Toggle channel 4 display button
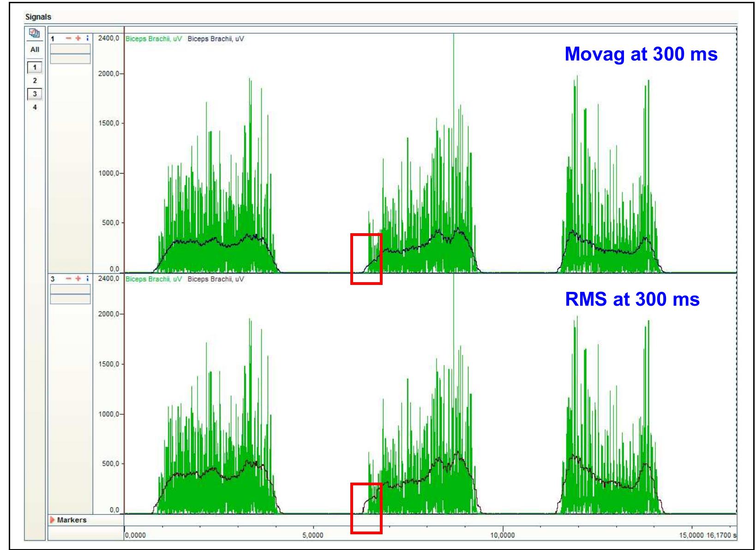Image resolution: width=756 pixels, height=550 pixels. [35, 107]
